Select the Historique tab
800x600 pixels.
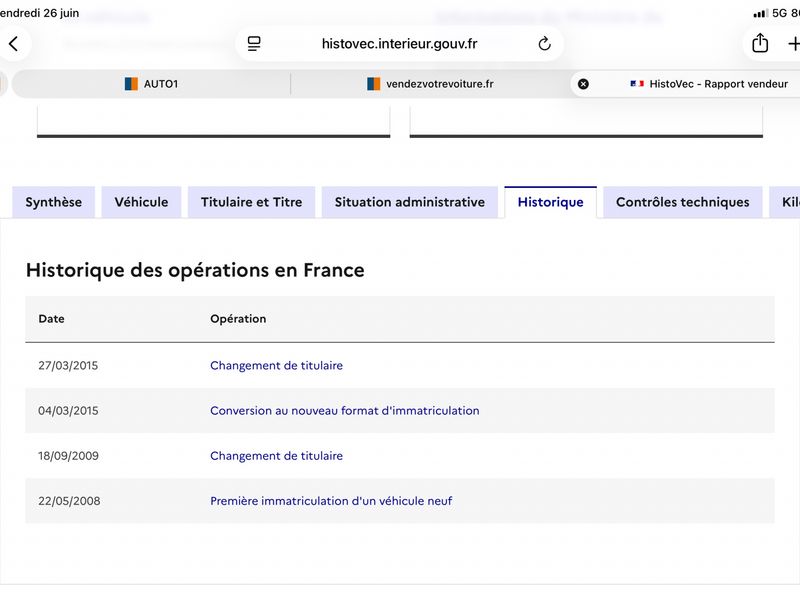coord(551,202)
